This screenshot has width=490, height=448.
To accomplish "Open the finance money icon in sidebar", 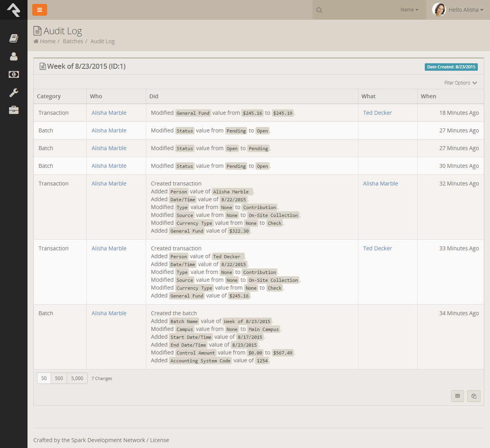I will point(14,75).
